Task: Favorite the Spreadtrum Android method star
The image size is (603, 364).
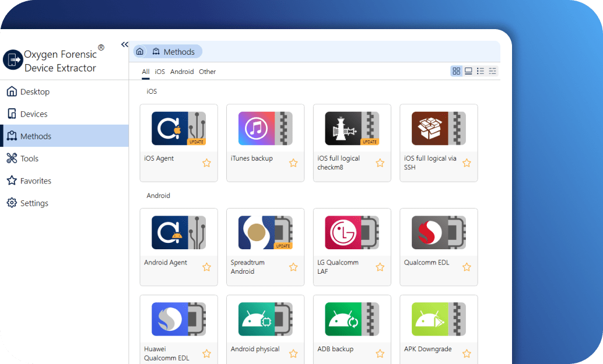Action: (x=293, y=267)
